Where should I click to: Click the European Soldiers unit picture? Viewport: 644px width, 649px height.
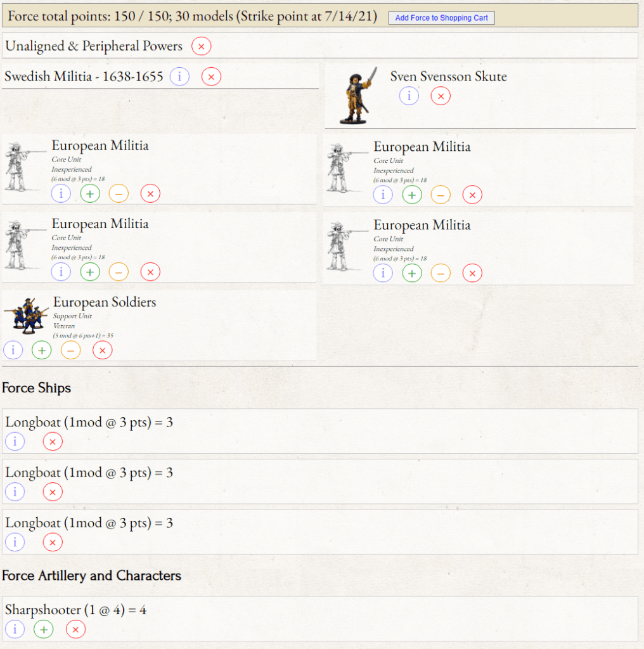tap(26, 315)
